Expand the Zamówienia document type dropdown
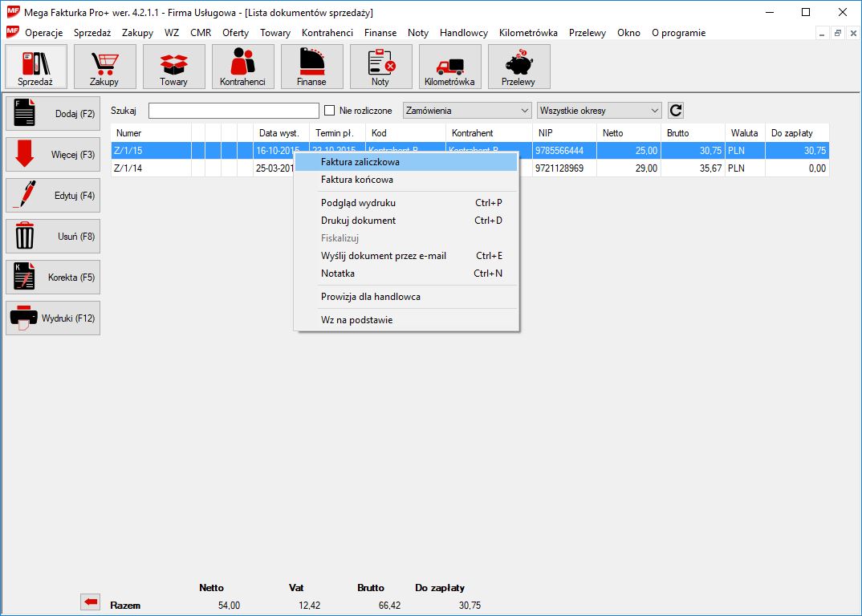The height and width of the screenshot is (616, 862). (x=467, y=111)
